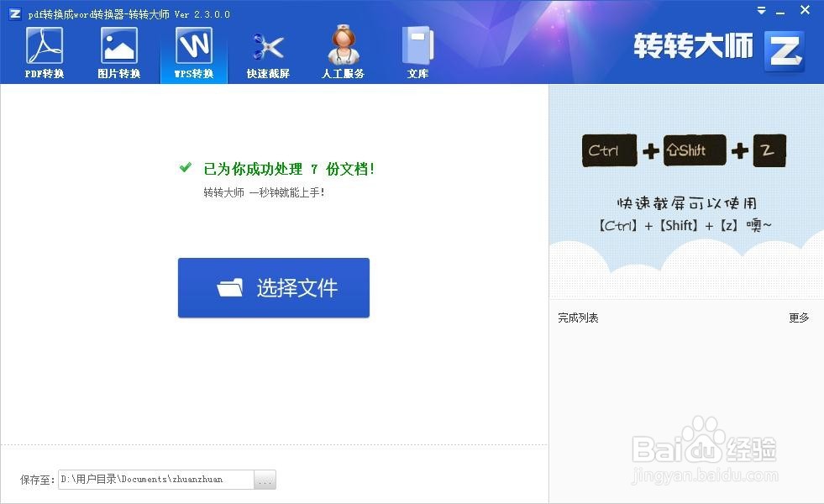
Task: Click the 保存至 save path input field
Action: (155, 479)
